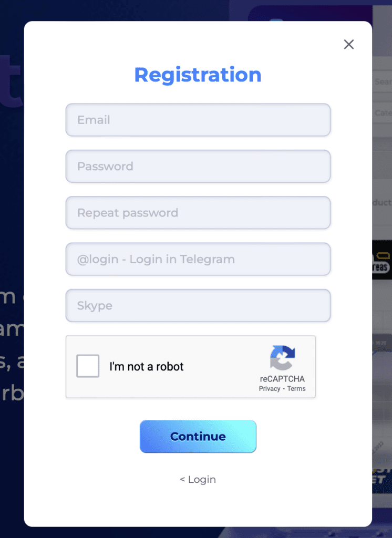Click the background chart thumbnail at right
Image resolution: width=392 pixels, height=538 pixels.
tap(382, 377)
